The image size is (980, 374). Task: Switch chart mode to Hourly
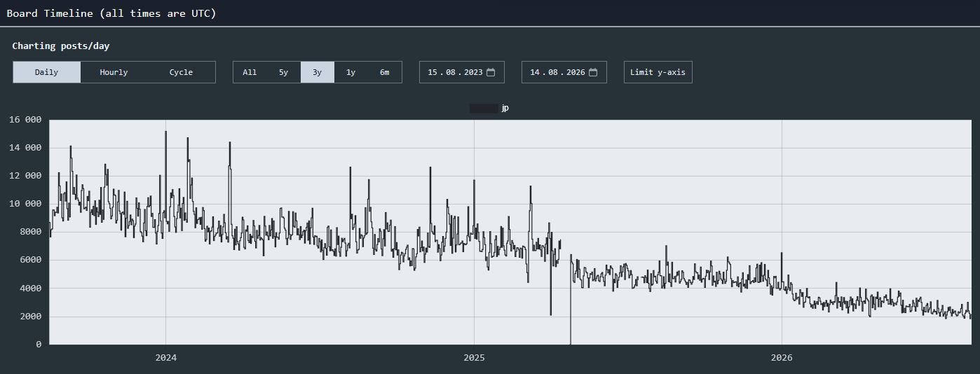114,72
